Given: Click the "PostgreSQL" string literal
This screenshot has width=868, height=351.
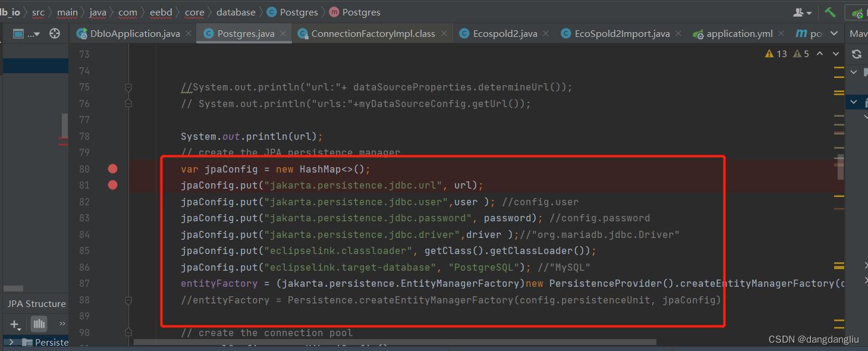Looking at the screenshot, I should pos(485,267).
